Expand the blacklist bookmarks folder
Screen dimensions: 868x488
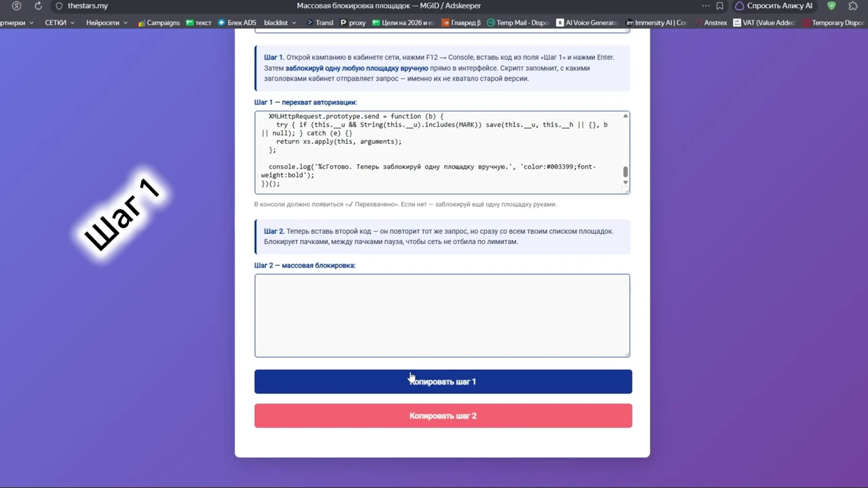[x=280, y=23]
